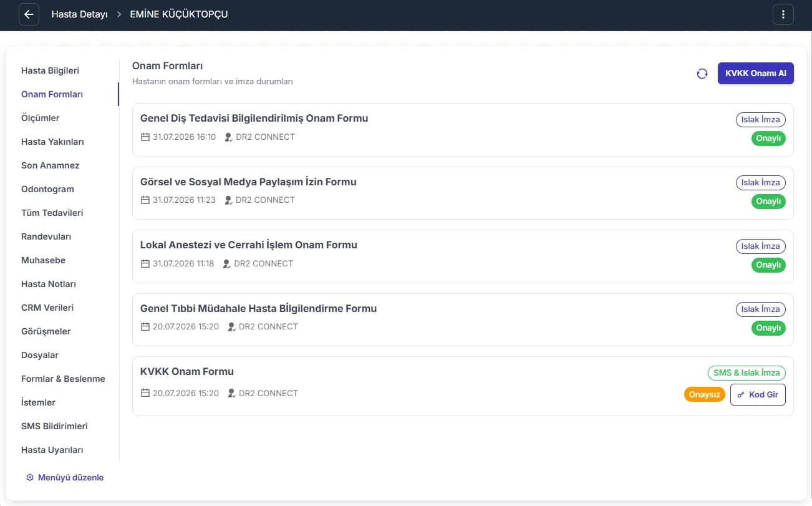Open SMS Bildirimleri section
This screenshot has height=506, width=812.
54,426
